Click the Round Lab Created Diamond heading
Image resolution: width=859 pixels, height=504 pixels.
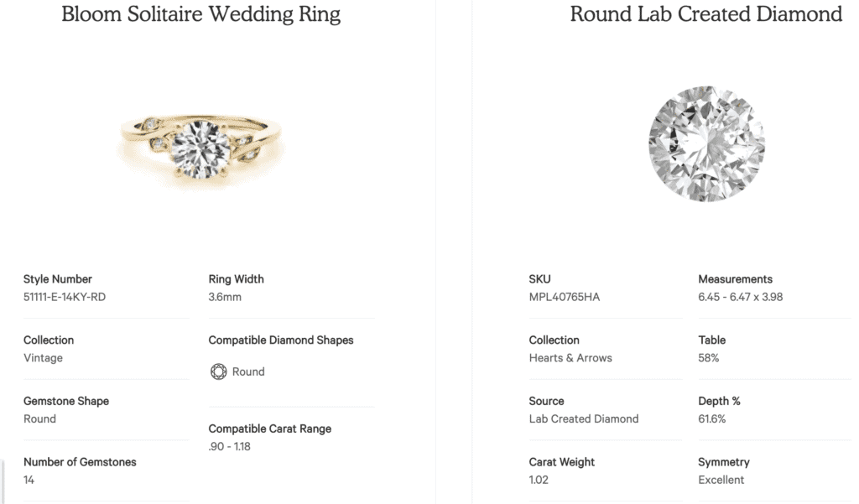tap(705, 14)
